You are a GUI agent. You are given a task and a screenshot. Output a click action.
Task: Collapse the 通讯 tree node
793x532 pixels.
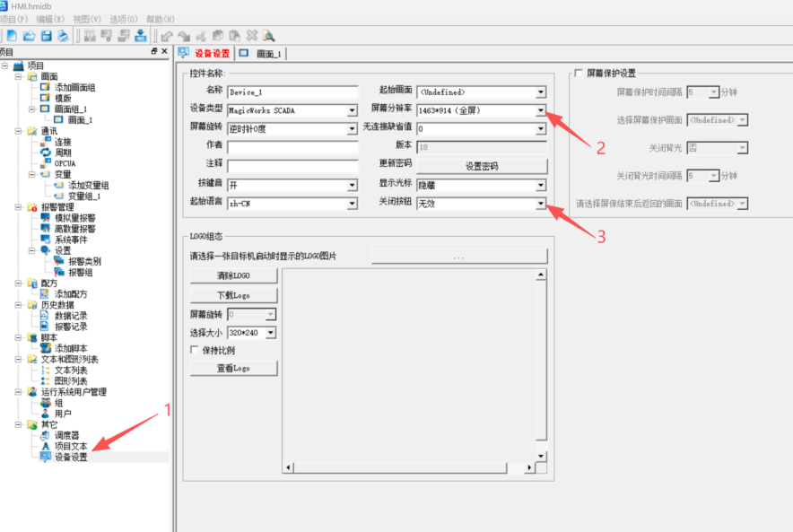18,131
